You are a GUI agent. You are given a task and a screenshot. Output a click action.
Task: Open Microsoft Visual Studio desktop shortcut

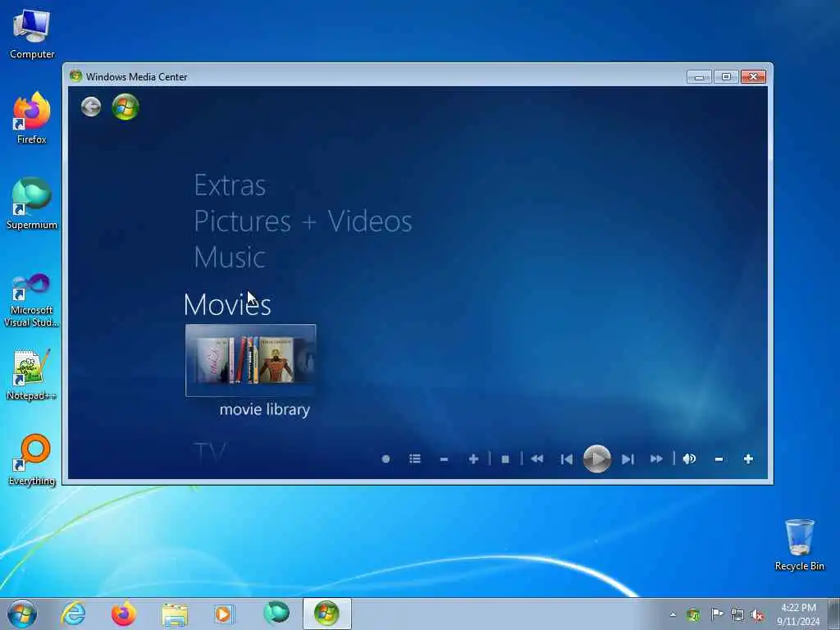(32, 300)
